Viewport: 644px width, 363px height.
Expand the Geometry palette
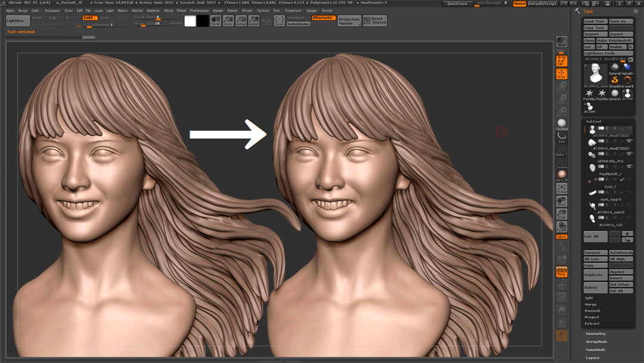(596, 334)
